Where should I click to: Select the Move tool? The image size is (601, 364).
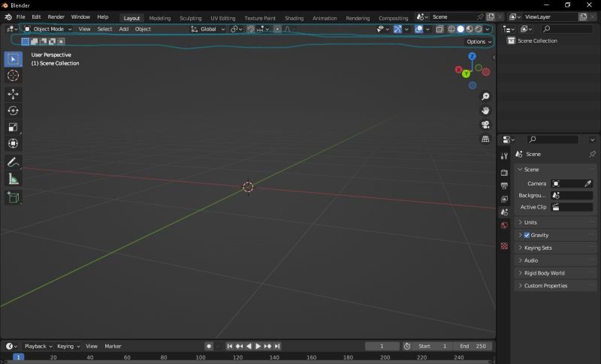coord(13,94)
